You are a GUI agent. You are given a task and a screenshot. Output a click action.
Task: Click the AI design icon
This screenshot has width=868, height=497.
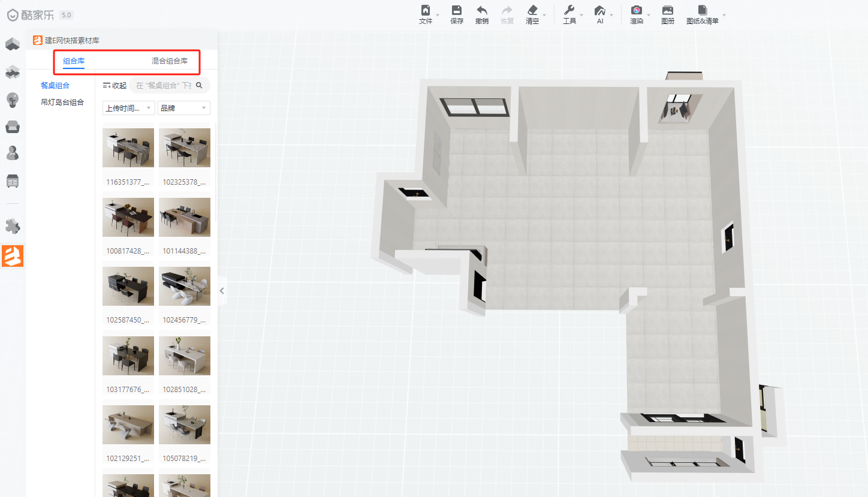[x=599, y=11]
